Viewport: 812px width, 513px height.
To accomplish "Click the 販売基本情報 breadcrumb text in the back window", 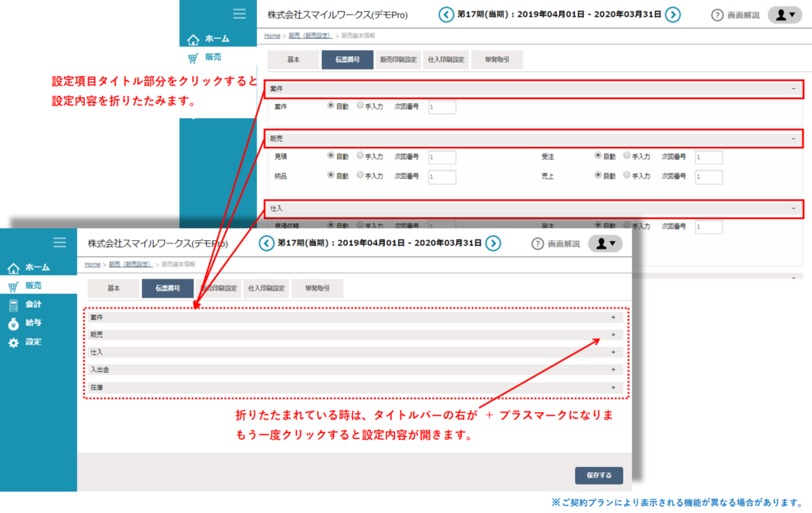I will click(358, 36).
